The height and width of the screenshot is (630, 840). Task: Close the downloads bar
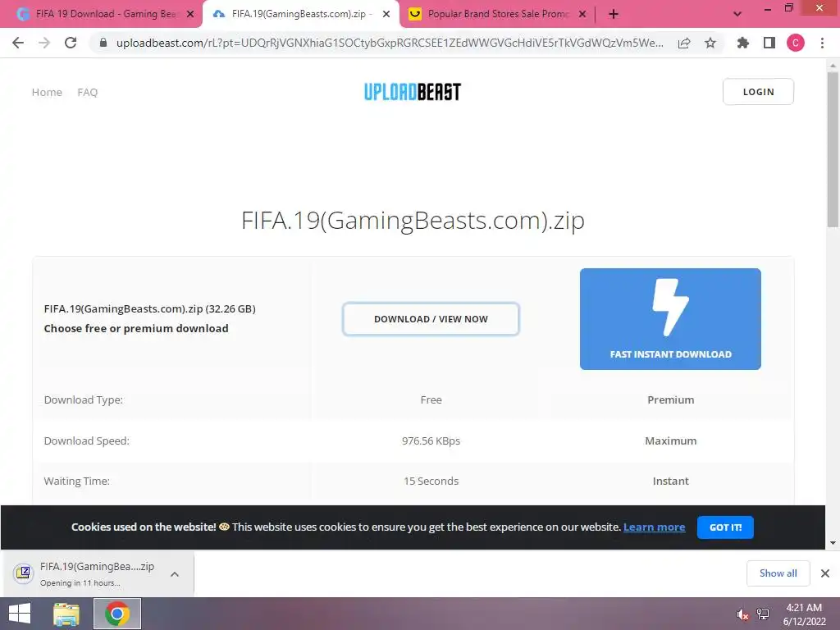[x=825, y=573]
